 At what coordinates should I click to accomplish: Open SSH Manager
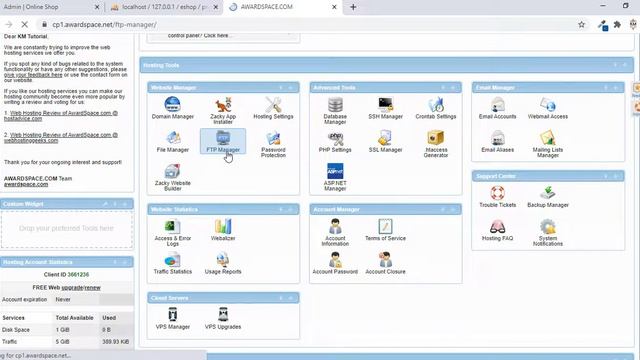(385, 108)
